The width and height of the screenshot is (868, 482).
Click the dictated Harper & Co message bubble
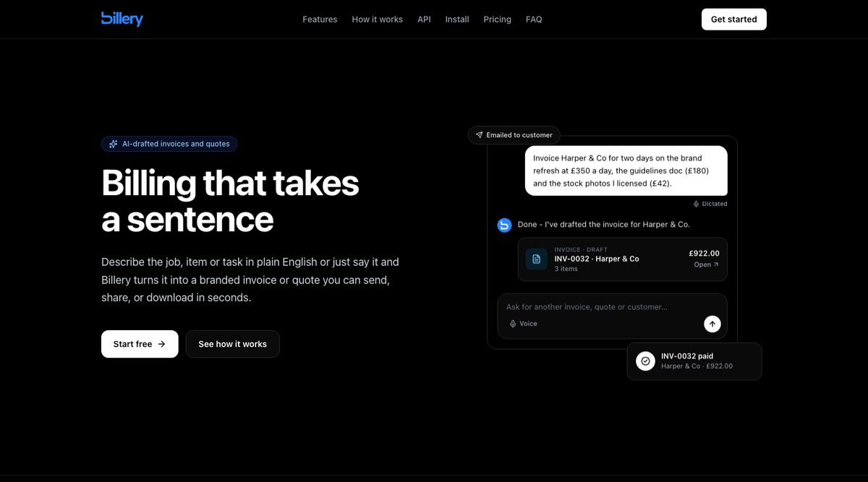(626, 171)
